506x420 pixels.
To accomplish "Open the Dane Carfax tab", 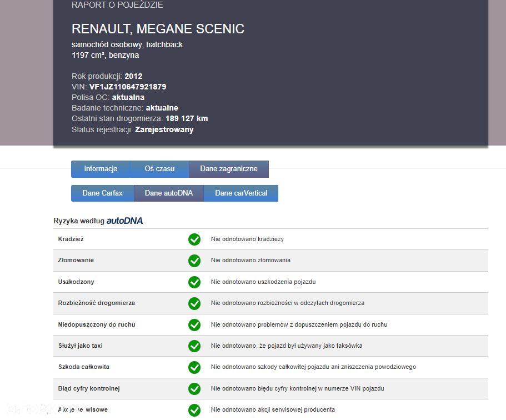I will [x=102, y=193].
